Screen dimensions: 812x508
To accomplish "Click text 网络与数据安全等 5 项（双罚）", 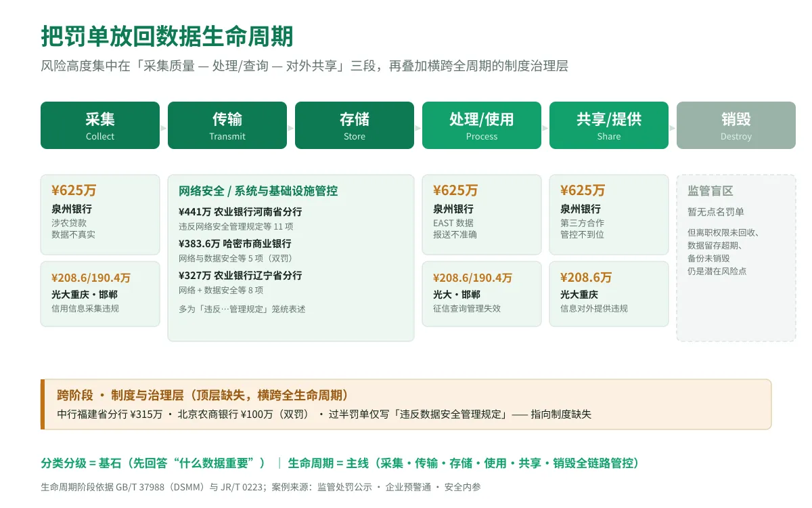I will (236, 258).
